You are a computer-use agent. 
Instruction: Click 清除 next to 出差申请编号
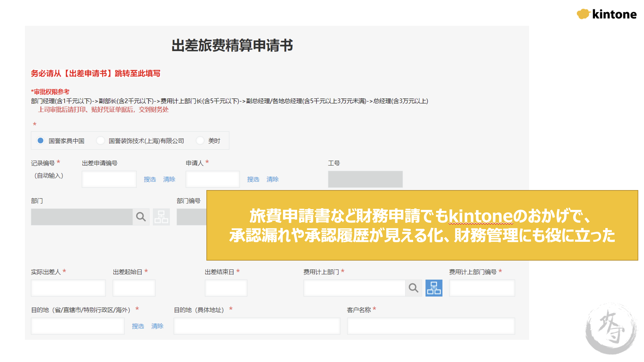(169, 179)
